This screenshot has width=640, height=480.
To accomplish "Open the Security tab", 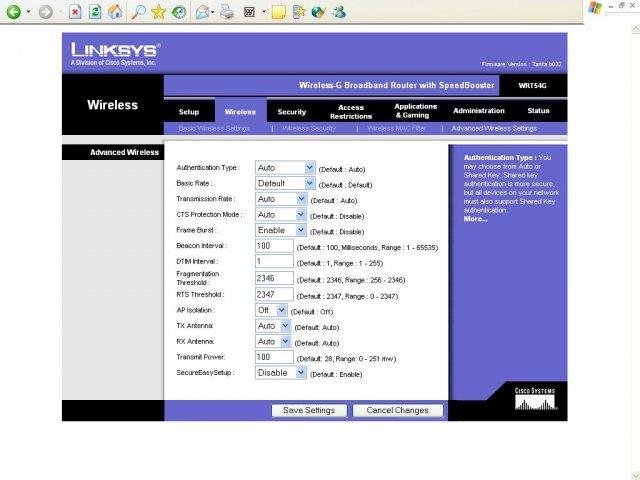I will pyautogui.click(x=291, y=111).
